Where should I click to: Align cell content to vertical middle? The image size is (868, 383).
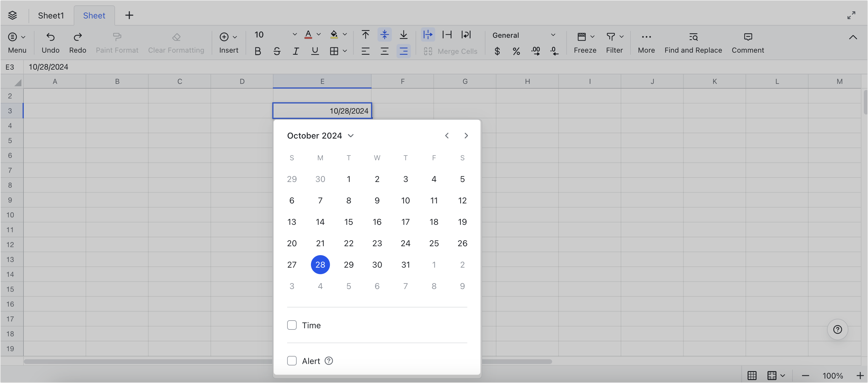(x=384, y=34)
